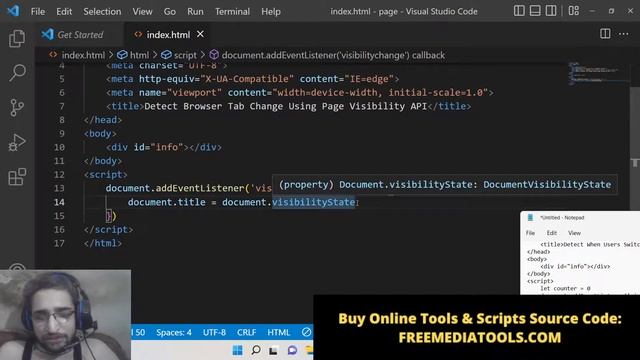Click the code minimap preview
This screenshot has height=360, width=640.
tap(598, 73)
